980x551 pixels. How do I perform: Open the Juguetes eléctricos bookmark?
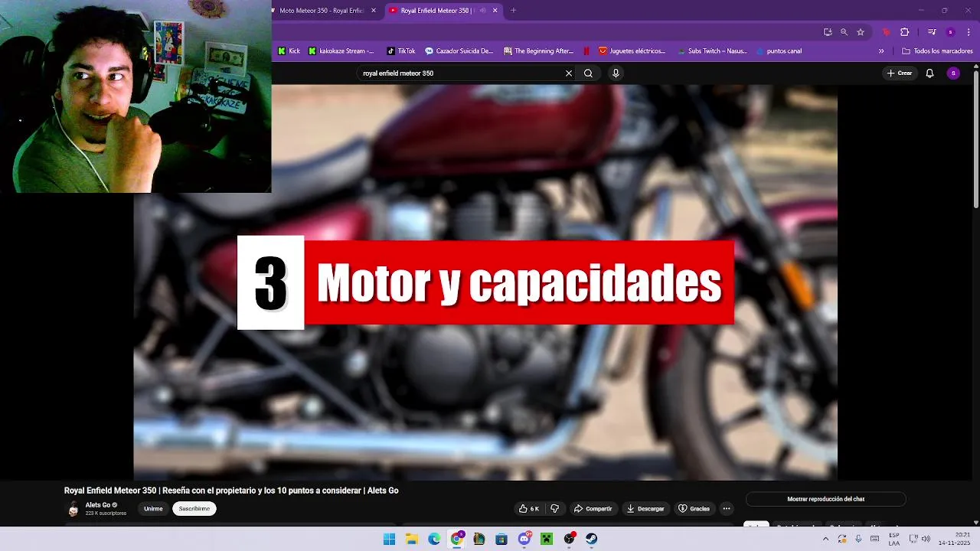tap(632, 51)
